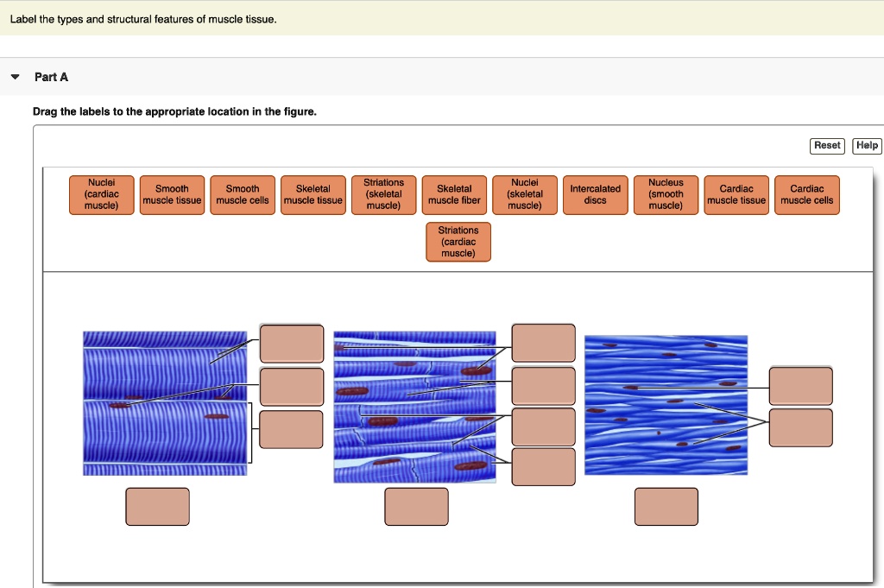Screen dimensions: 884x588
Task: Click the drop box below the cardiac muscle image
Action: (158, 507)
